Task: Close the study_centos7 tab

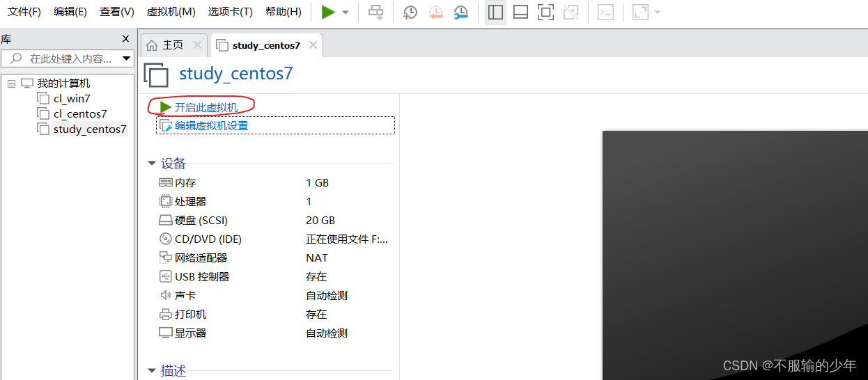Action: pyautogui.click(x=313, y=45)
